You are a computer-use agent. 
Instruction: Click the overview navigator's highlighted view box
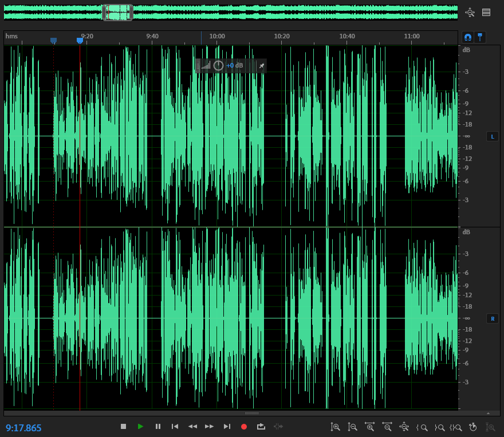[117, 13]
